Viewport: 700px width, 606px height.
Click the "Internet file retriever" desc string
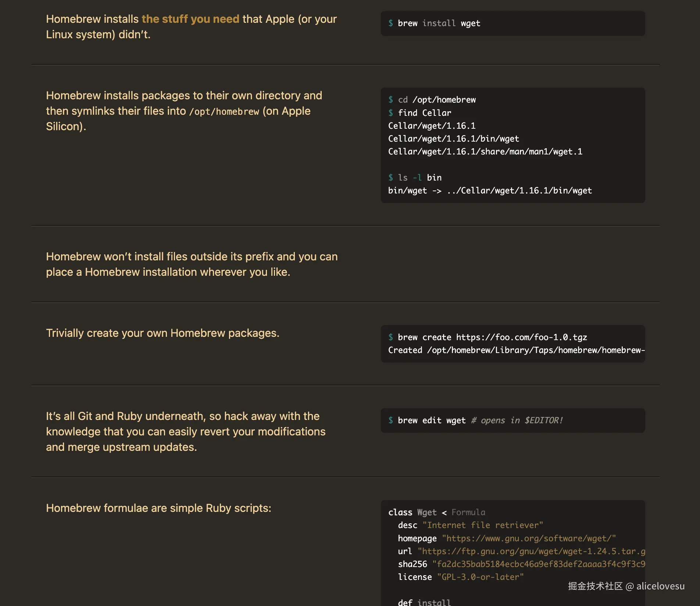click(482, 525)
